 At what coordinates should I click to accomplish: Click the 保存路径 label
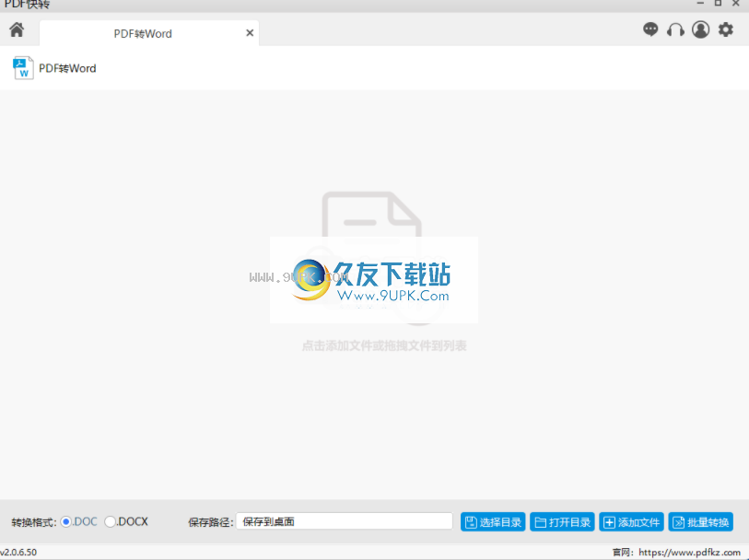click(x=211, y=522)
